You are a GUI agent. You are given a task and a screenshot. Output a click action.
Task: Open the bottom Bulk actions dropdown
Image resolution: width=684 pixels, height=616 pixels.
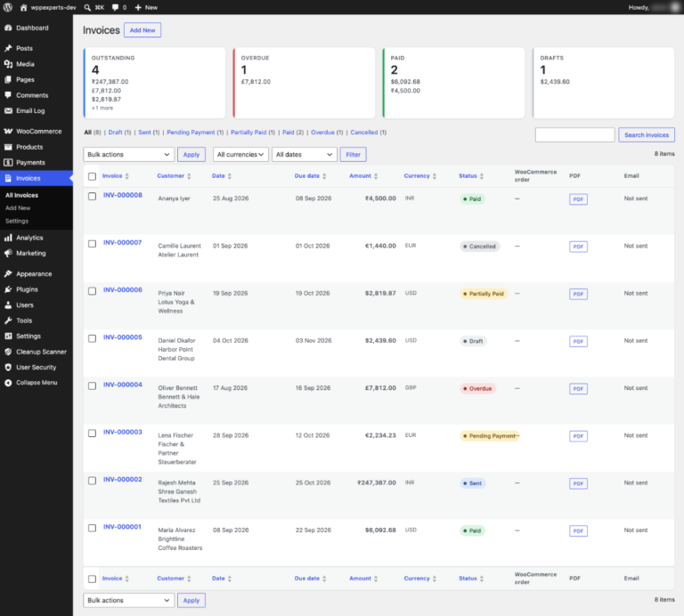128,600
